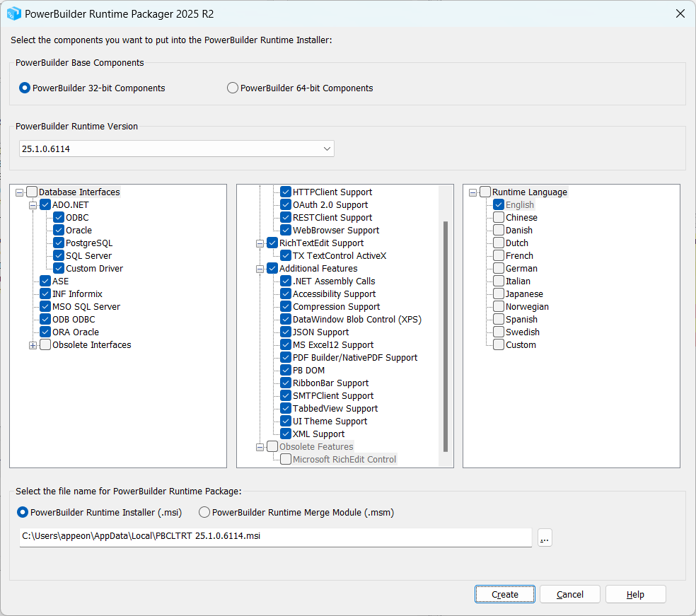Viewport: 696px width, 616px height.
Task: Open the PowerBuilder Runtime Version dropdown
Action: pos(326,149)
